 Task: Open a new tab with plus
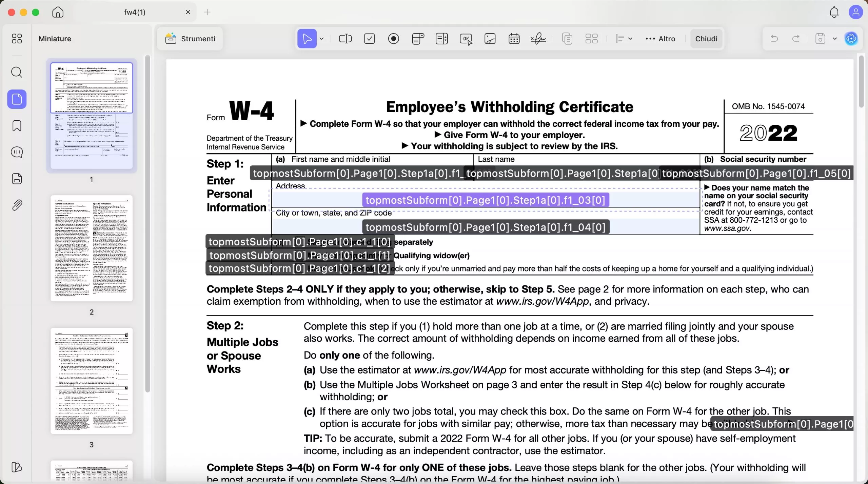208,12
